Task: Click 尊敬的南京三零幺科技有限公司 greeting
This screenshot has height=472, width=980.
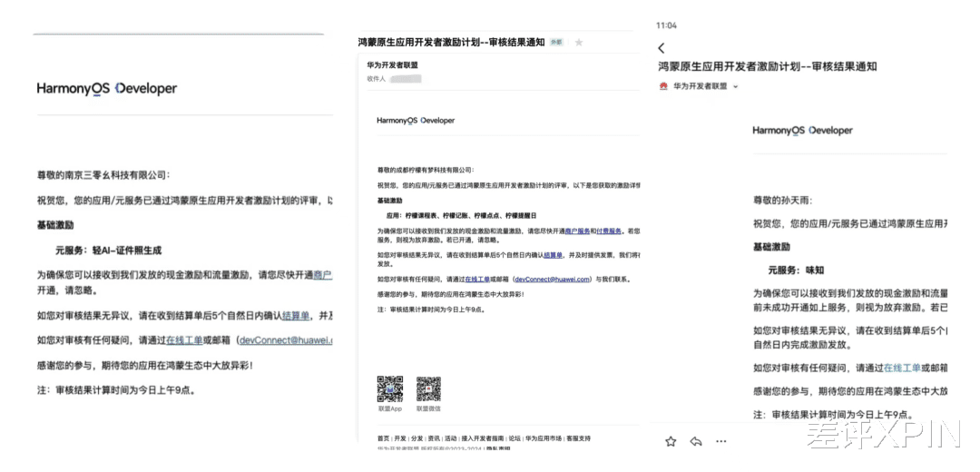Action: click(103, 175)
